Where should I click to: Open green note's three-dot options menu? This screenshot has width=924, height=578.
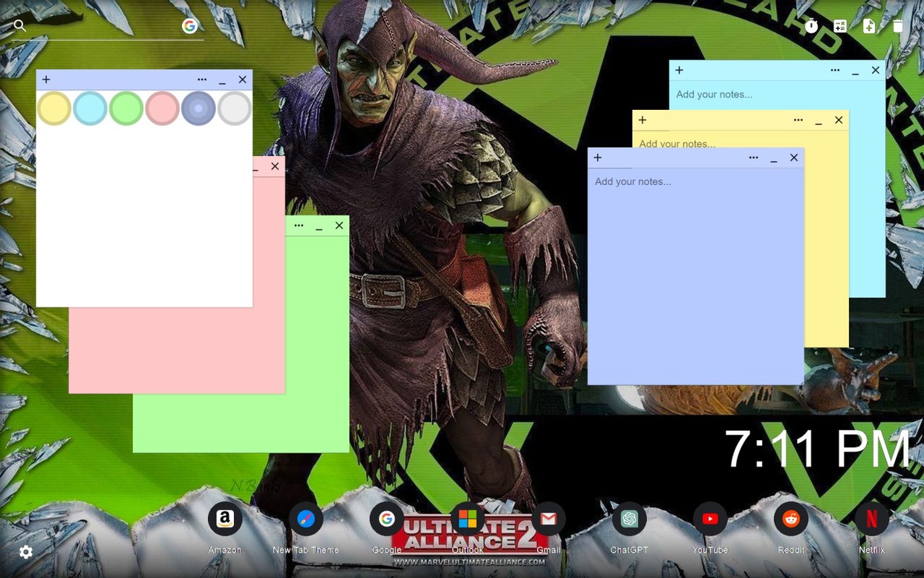[x=299, y=225]
